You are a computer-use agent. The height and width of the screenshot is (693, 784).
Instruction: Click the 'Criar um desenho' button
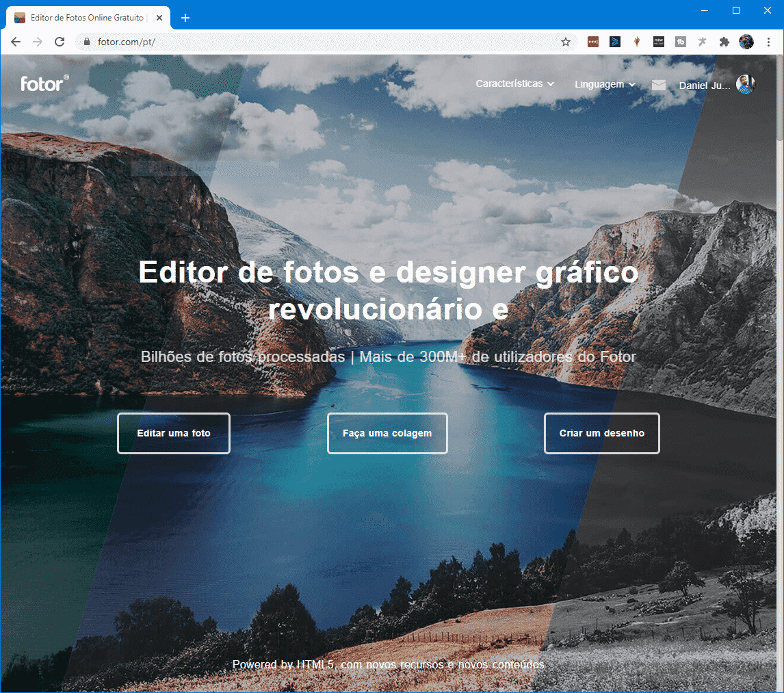click(602, 433)
